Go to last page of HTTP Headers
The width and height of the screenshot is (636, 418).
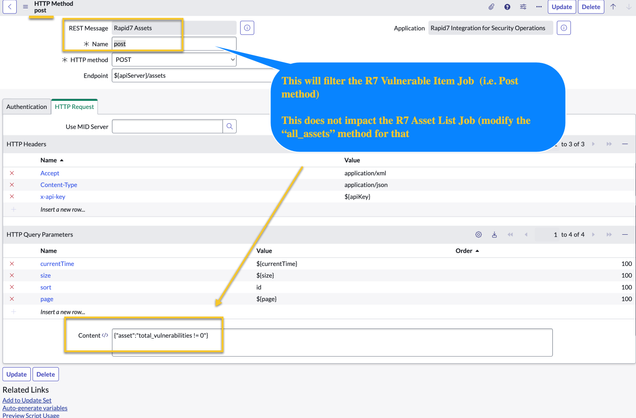[x=609, y=144]
